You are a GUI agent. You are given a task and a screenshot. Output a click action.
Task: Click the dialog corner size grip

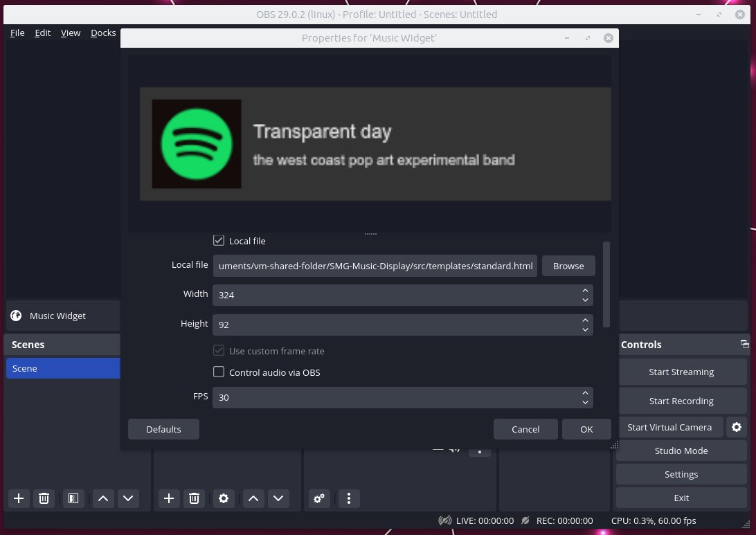click(x=614, y=445)
